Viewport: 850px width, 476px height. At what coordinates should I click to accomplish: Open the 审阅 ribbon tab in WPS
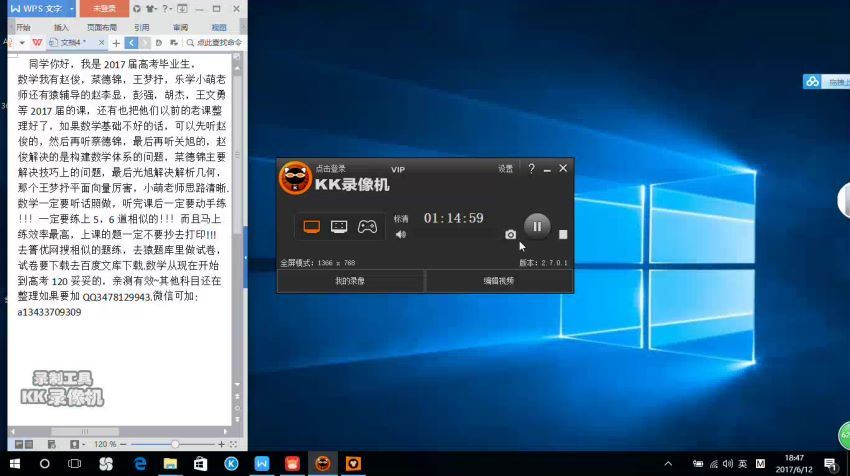point(181,27)
